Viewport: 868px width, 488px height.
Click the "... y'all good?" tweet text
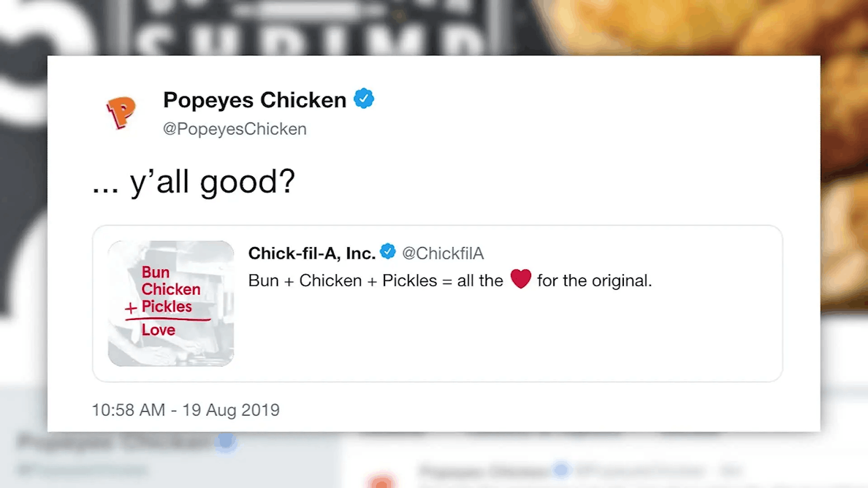[x=194, y=182]
